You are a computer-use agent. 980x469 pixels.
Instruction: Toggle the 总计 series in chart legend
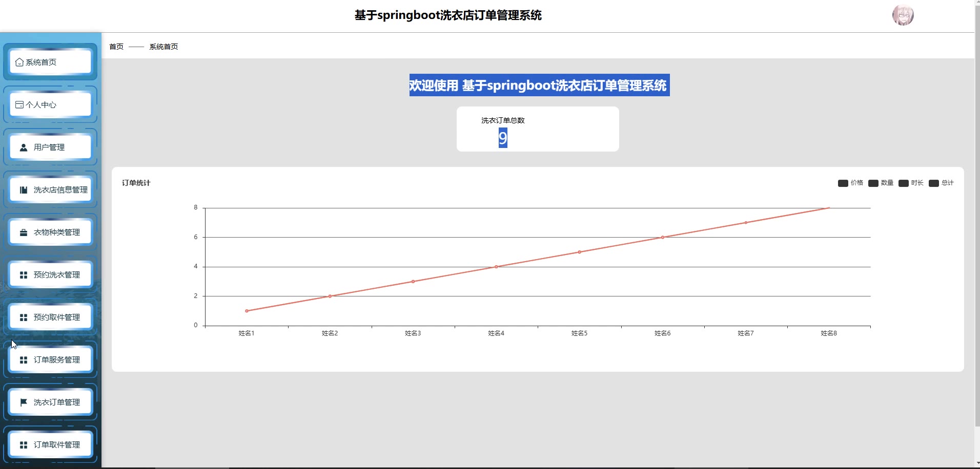click(941, 183)
